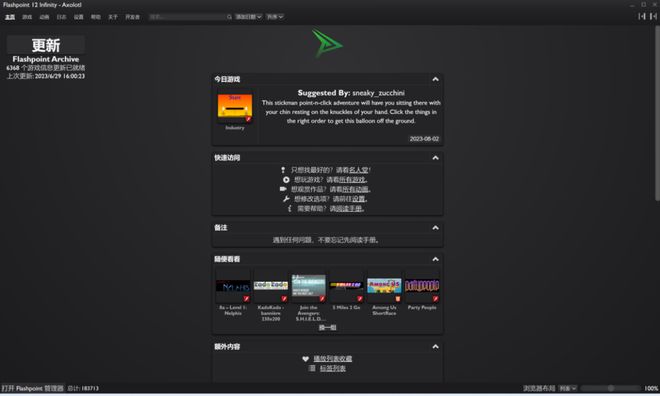Follow the 名人堂 Hall of Fame link
660x396 pixels.
pos(359,170)
